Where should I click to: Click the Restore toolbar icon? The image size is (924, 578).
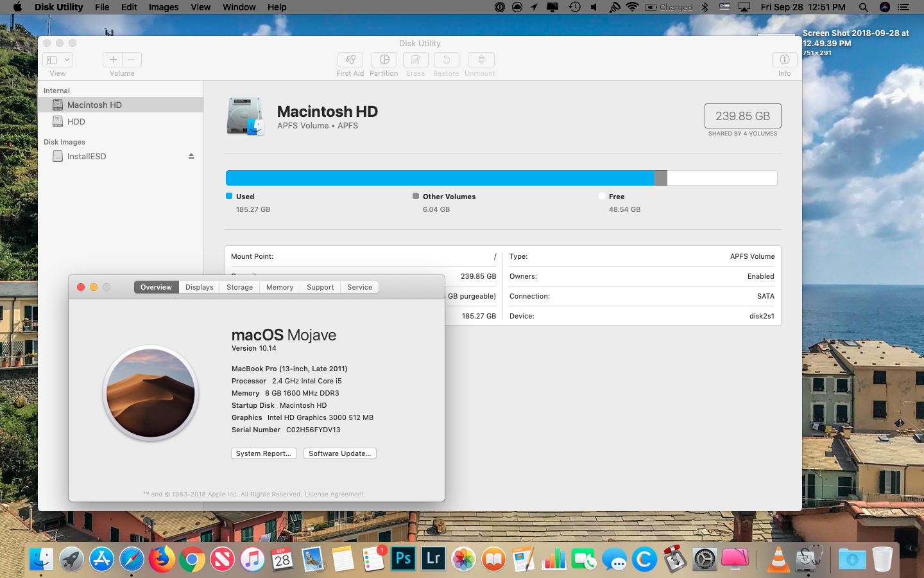pyautogui.click(x=446, y=60)
